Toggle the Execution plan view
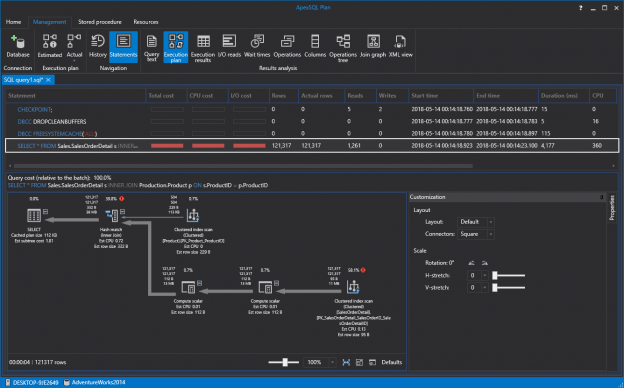624x388 pixels. tap(176, 47)
